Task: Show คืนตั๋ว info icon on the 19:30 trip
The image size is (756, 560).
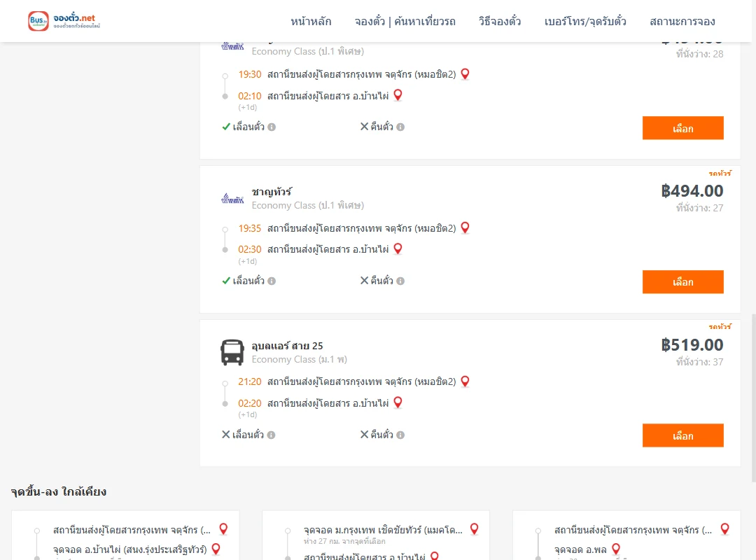Action: tap(400, 127)
